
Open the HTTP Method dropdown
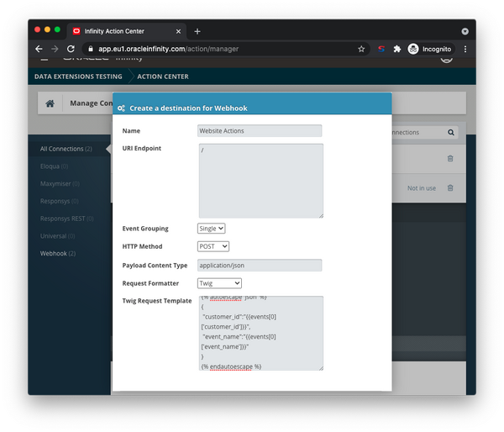[213, 246]
